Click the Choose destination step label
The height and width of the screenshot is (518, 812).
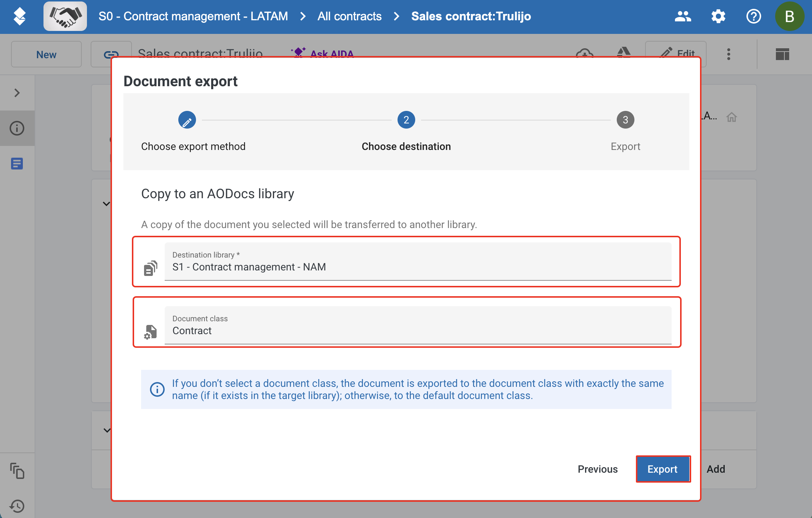pos(406,147)
